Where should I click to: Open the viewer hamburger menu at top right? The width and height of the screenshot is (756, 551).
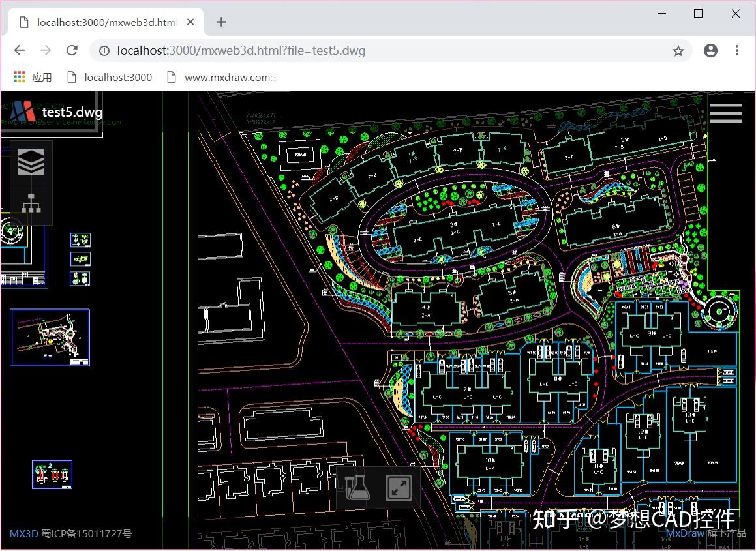[x=725, y=112]
